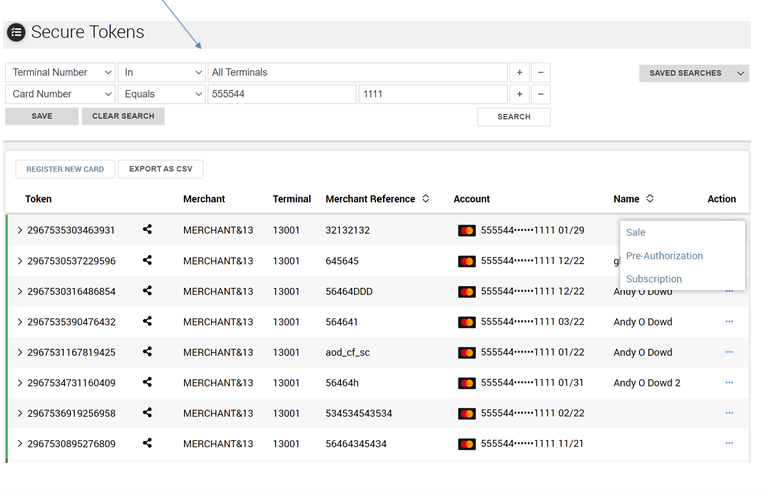Click the Export as CSV button
The height and width of the screenshot is (491, 766).
click(x=160, y=169)
